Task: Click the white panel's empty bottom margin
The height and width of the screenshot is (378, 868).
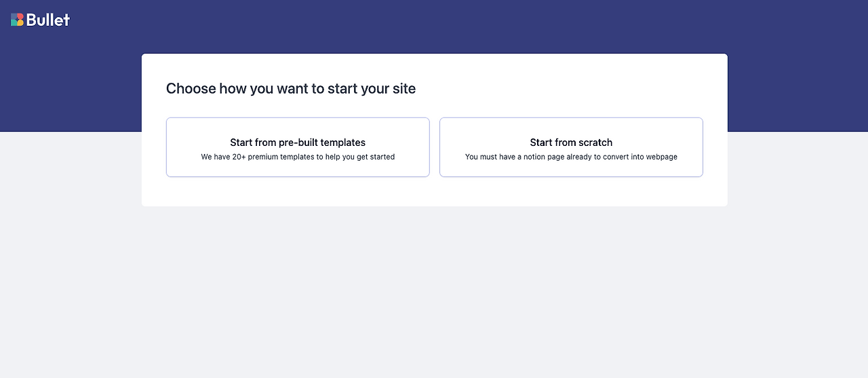Action: (434, 192)
